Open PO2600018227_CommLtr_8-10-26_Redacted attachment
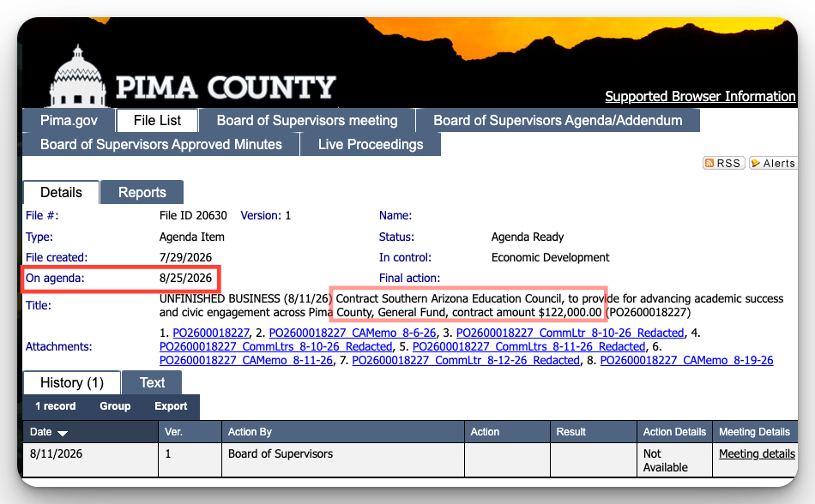 click(x=570, y=333)
